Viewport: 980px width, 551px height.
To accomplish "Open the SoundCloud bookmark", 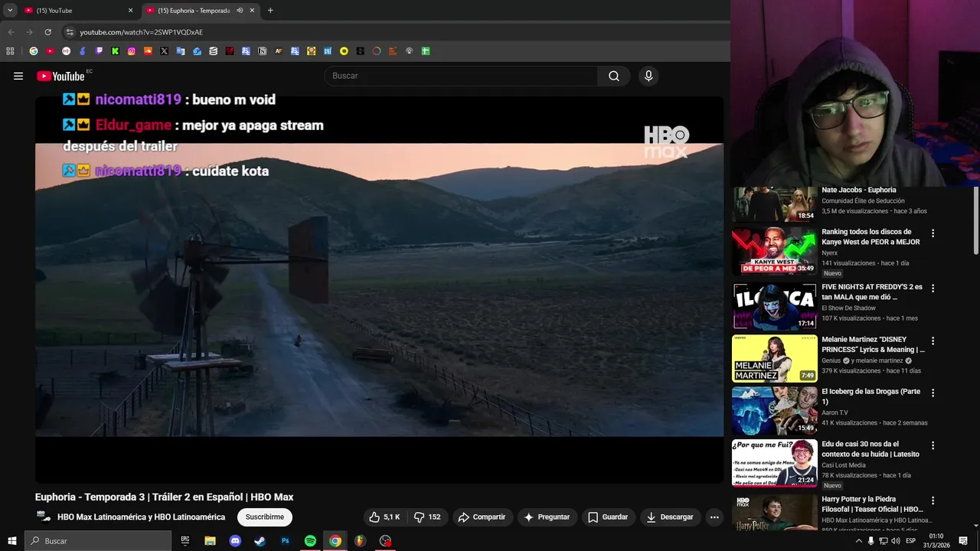I will click(148, 51).
